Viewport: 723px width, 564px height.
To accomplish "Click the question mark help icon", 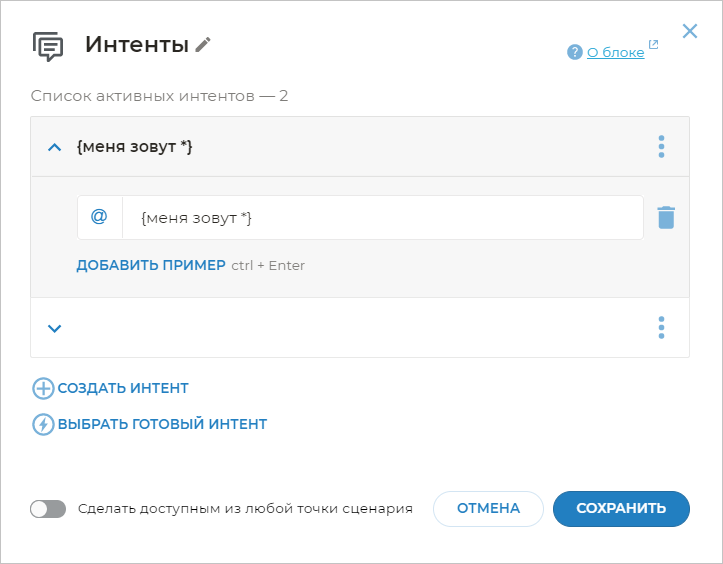I will pos(574,52).
